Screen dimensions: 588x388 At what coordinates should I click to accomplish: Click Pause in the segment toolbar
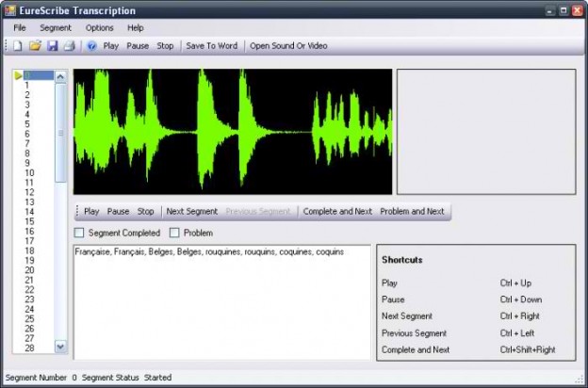pyautogui.click(x=118, y=212)
